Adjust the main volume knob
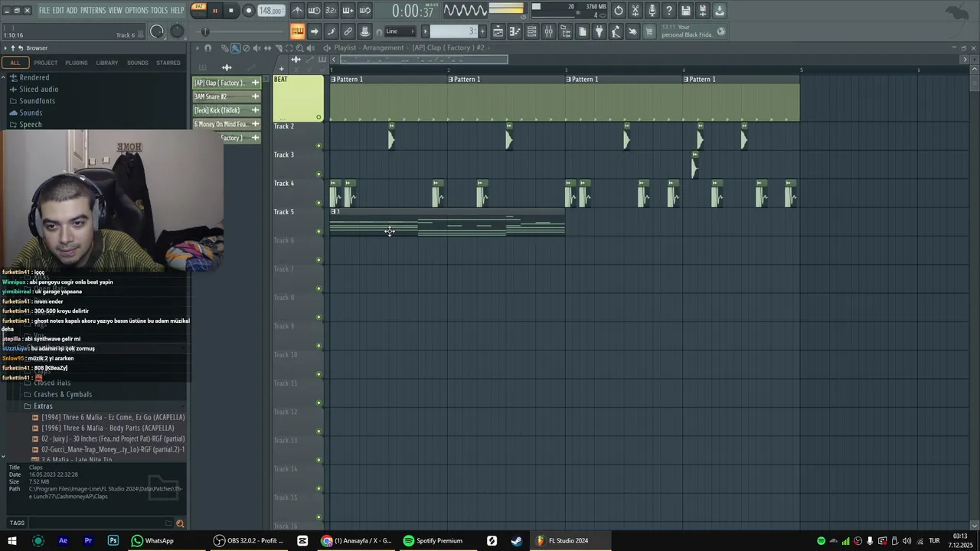The height and width of the screenshot is (551, 980). (x=157, y=31)
